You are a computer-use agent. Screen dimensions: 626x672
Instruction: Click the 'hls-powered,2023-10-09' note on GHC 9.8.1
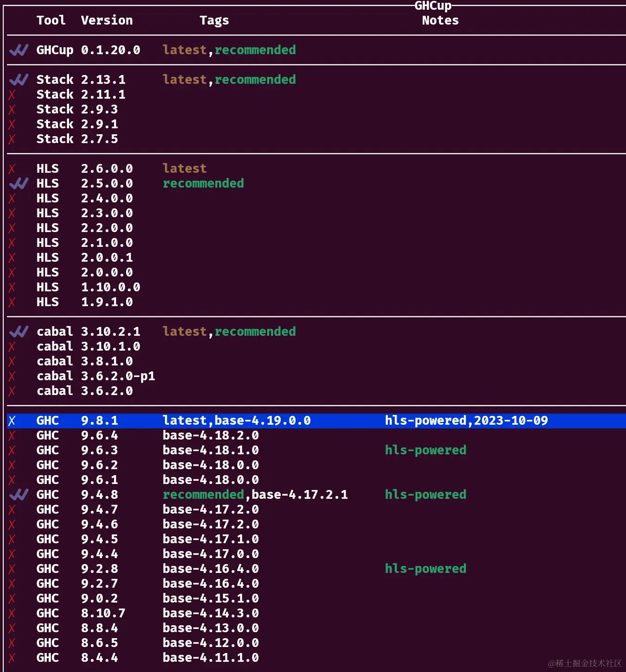click(x=467, y=421)
